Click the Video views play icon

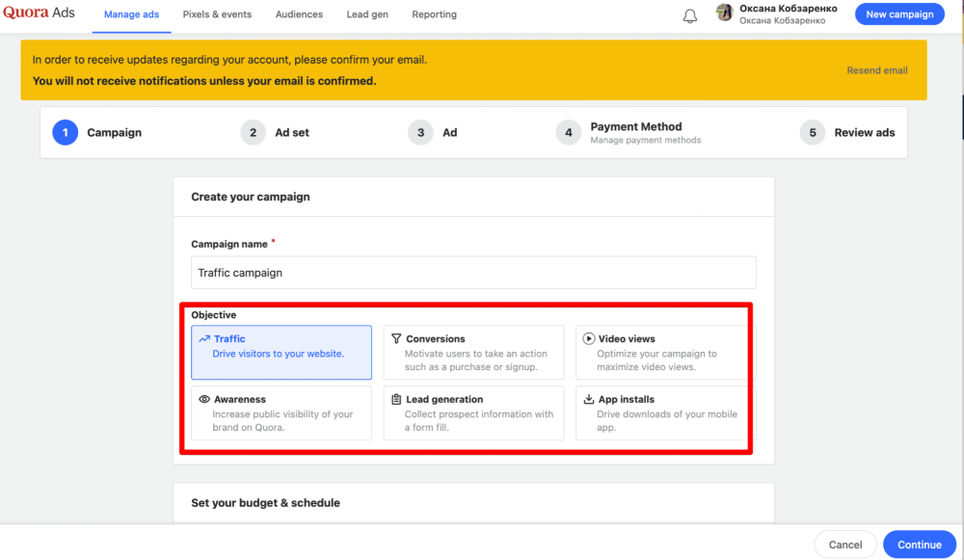tap(589, 338)
